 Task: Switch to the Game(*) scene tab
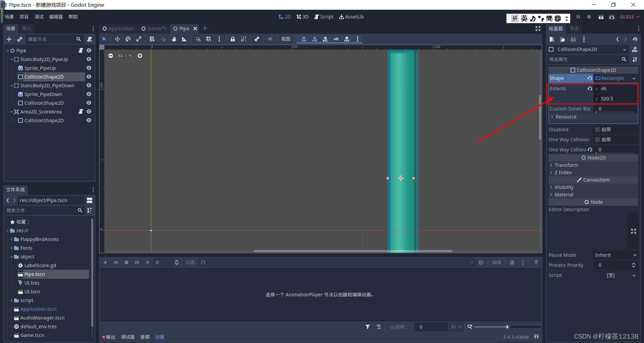point(154,29)
